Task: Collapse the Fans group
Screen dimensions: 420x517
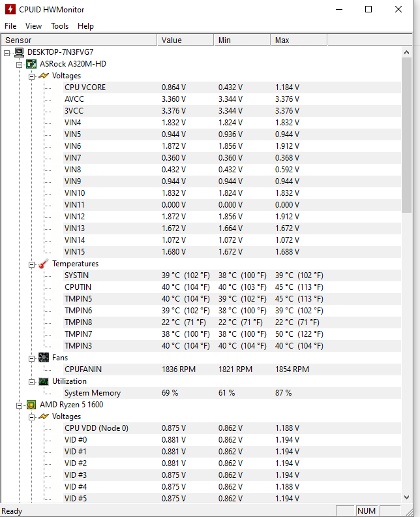Action: click(x=31, y=358)
